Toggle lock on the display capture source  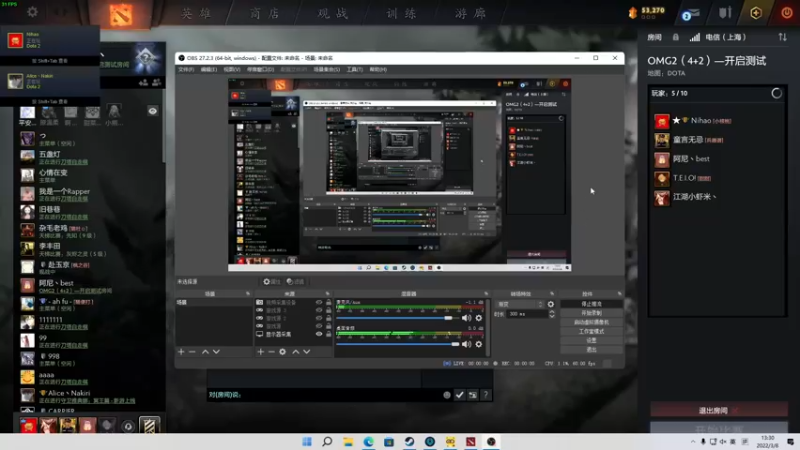tap(329, 334)
